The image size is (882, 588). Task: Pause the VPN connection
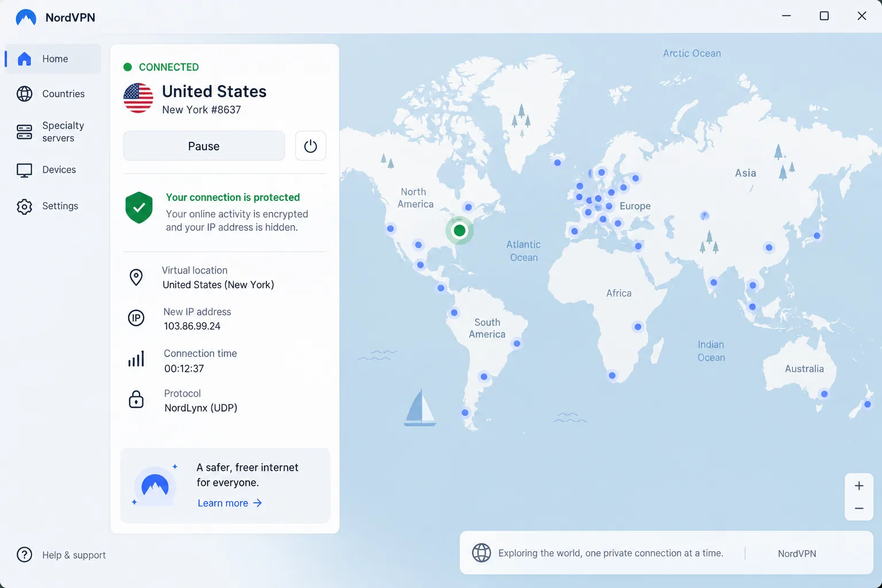(204, 146)
